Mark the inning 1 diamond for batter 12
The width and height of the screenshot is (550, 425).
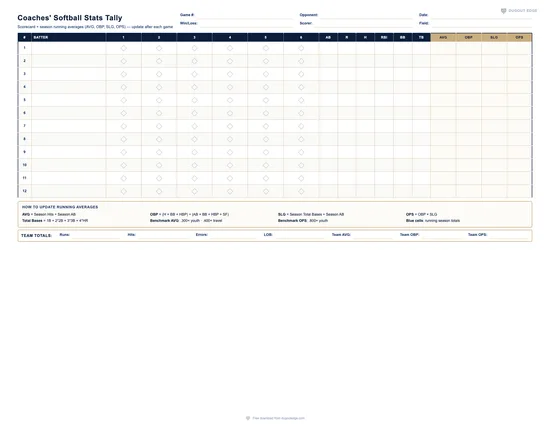pyautogui.click(x=123, y=191)
